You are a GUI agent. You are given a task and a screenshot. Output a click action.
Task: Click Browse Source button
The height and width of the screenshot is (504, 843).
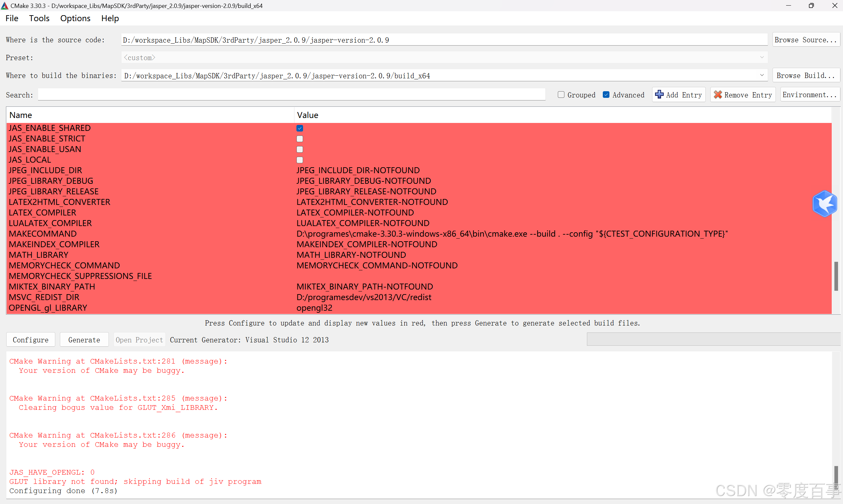tap(806, 40)
